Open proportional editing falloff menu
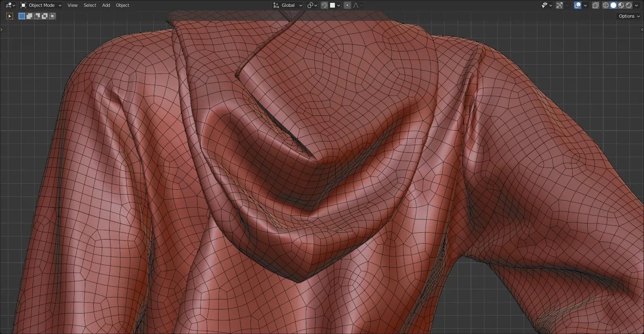644x334 pixels. (x=358, y=5)
